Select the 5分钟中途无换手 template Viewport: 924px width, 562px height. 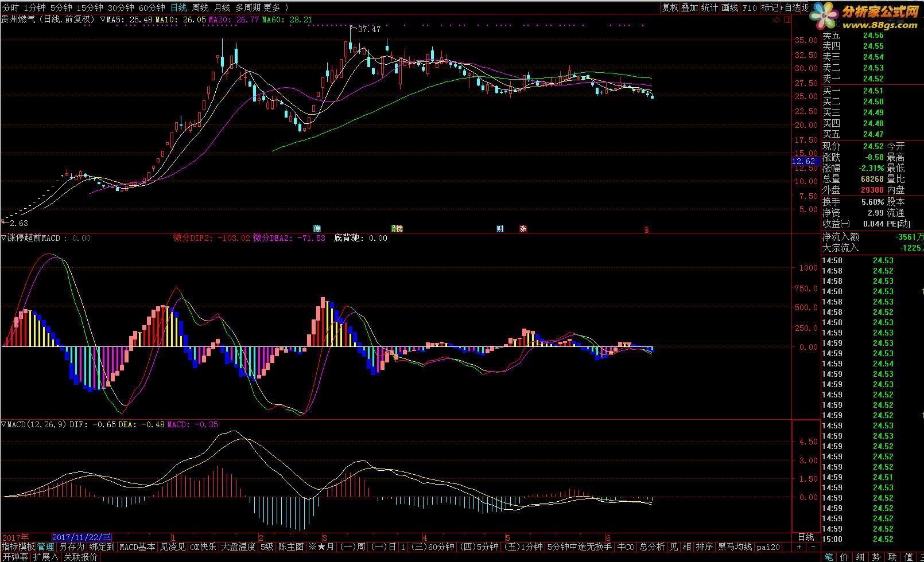click(x=579, y=547)
